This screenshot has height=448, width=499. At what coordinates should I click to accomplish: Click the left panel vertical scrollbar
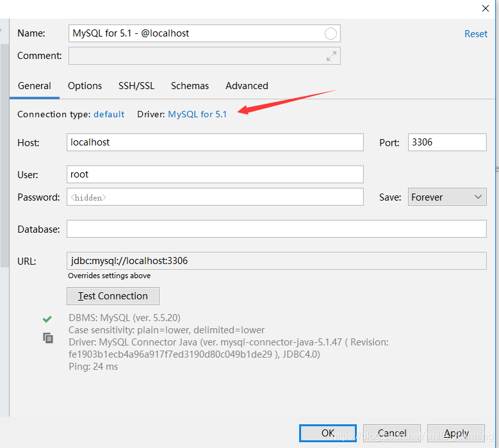4,155
